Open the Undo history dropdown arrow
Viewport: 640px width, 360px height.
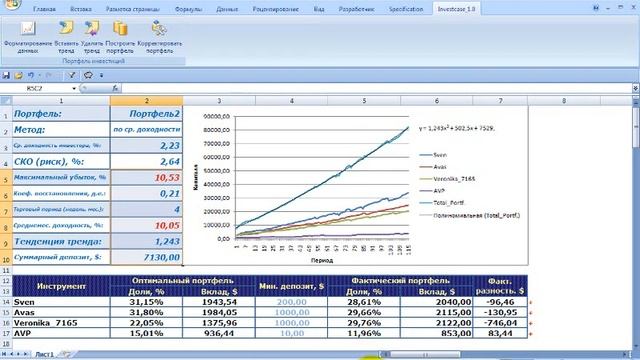pyautogui.click(x=40, y=76)
